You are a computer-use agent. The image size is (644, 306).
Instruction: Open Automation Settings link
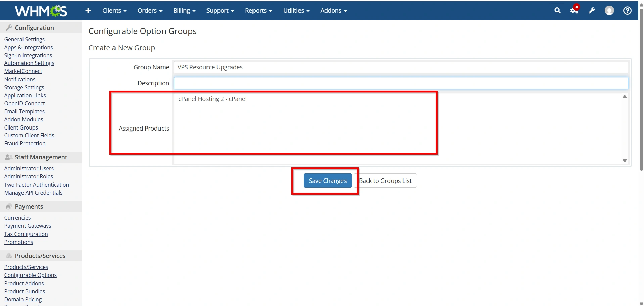tap(29, 63)
